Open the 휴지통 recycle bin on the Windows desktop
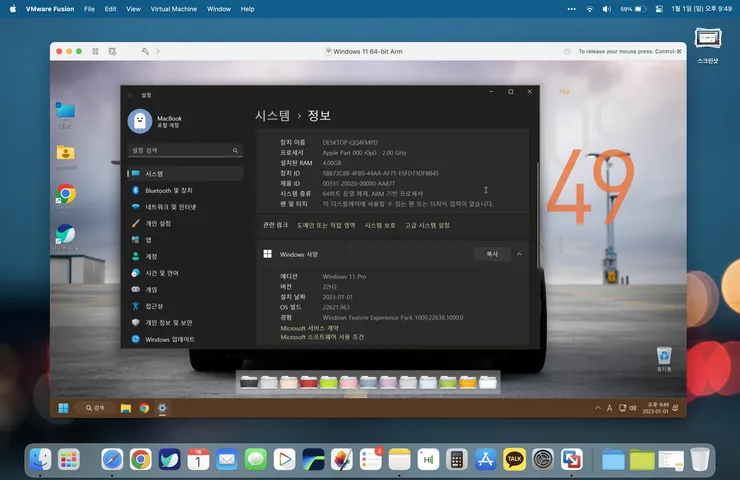The image size is (740, 480). tap(664, 359)
